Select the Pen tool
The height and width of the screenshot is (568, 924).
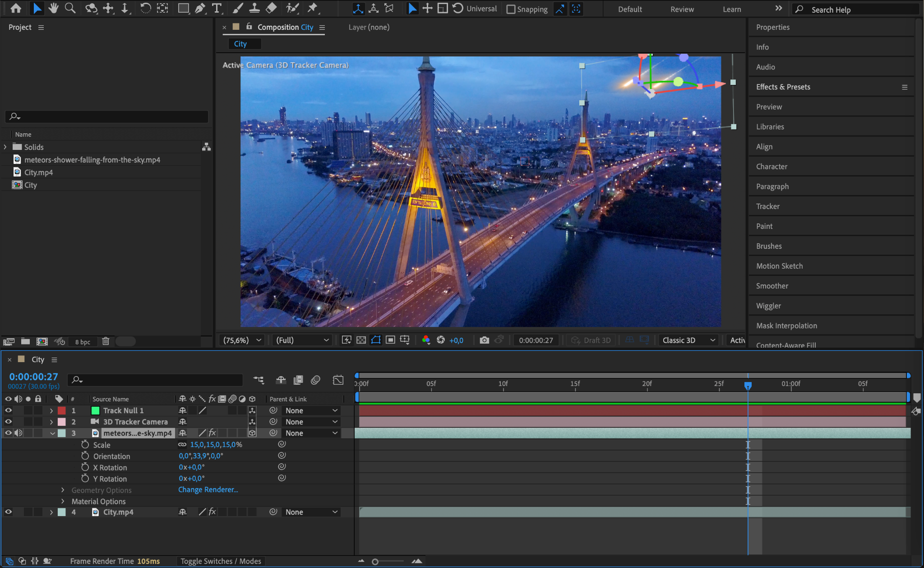[x=200, y=8]
